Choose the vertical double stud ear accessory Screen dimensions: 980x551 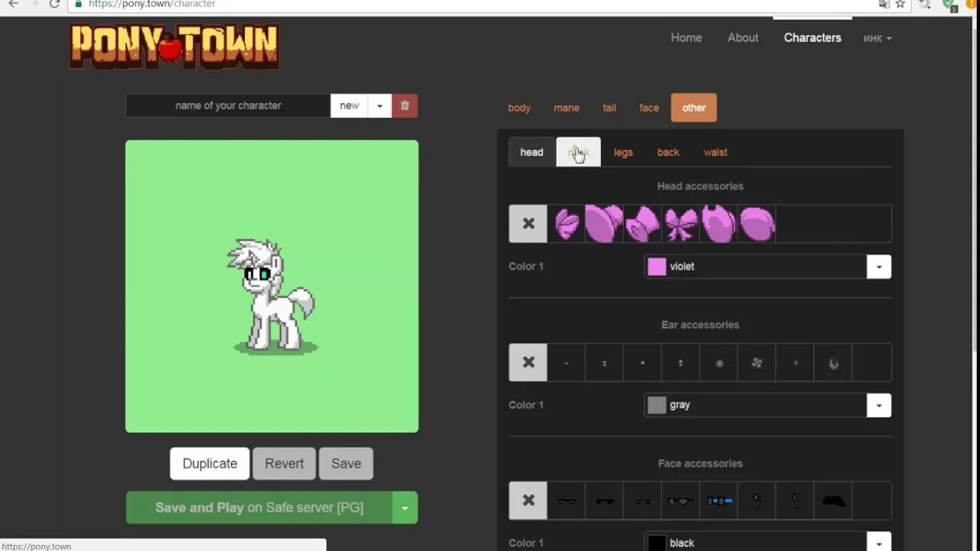[x=681, y=363]
